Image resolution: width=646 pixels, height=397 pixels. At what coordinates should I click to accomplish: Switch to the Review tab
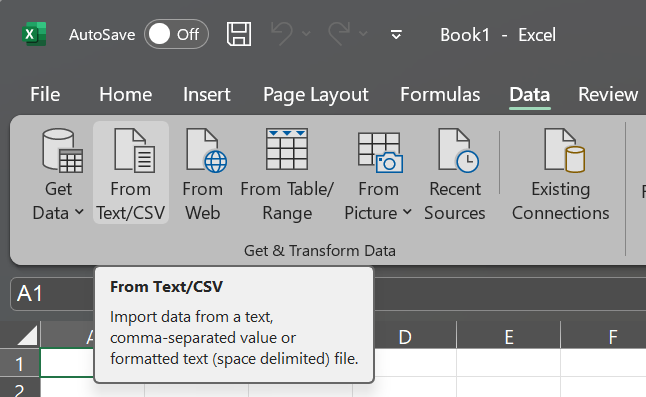pyautogui.click(x=608, y=94)
